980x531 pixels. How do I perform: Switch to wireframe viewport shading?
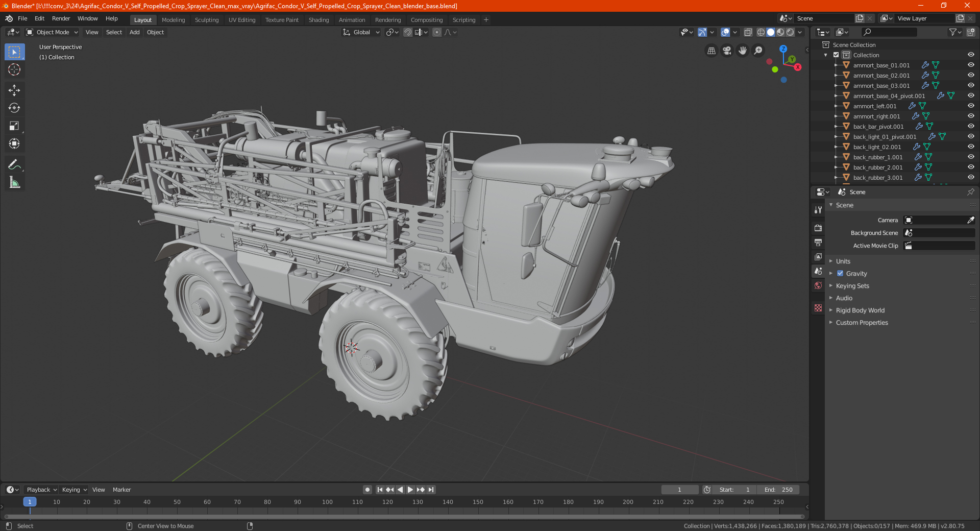[761, 32]
